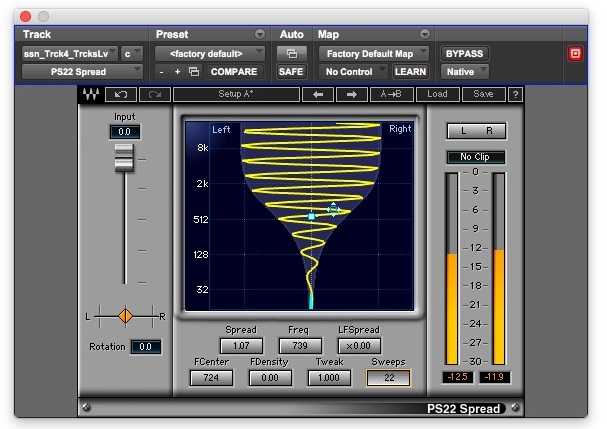The width and height of the screenshot is (607, 429).
Task: Click the Map header label
Action: pos(328,34)
